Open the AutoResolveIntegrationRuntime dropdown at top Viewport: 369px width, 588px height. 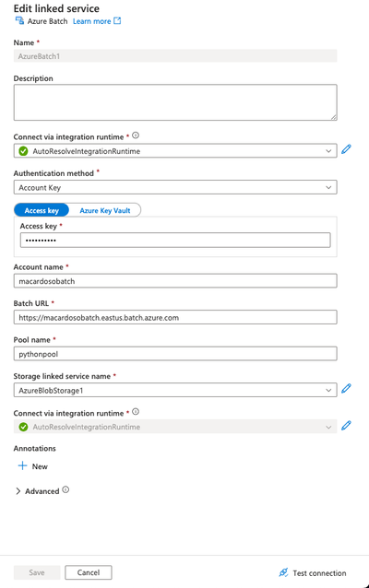click(x=175, y=151)
